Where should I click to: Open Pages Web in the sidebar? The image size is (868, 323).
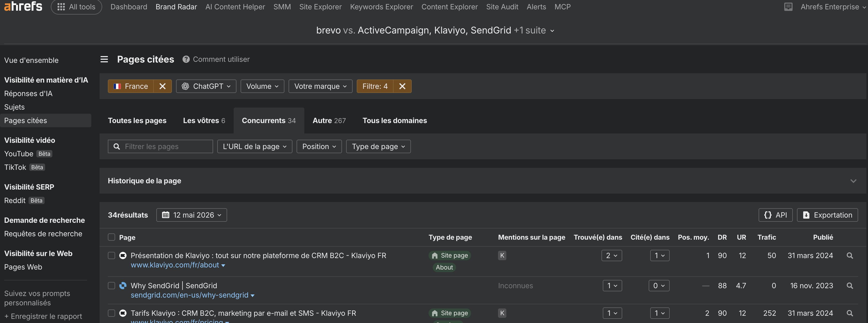point(23,267)
